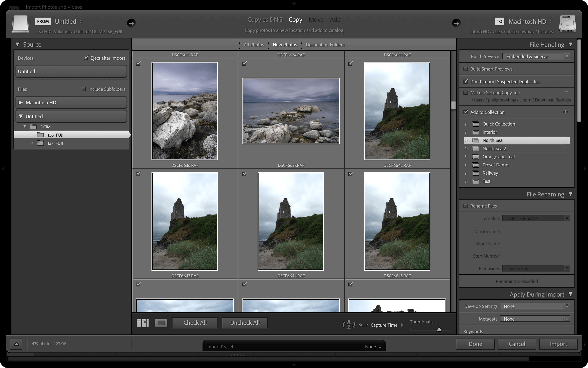Open Build Previews dropdown
This screenshot has width=588, height=368.
536,56
